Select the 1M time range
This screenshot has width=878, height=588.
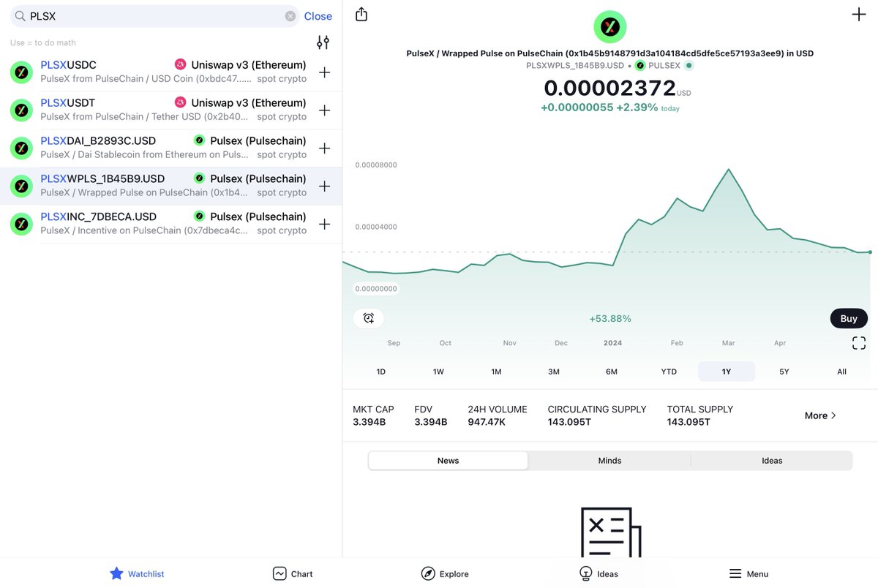(x=496, y=372)
